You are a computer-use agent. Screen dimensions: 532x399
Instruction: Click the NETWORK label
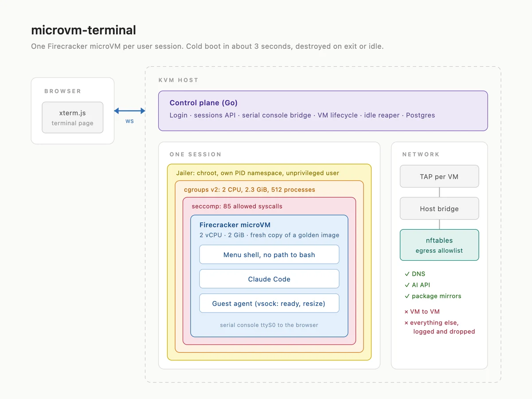pyautogui.click(x=421, y=154)
